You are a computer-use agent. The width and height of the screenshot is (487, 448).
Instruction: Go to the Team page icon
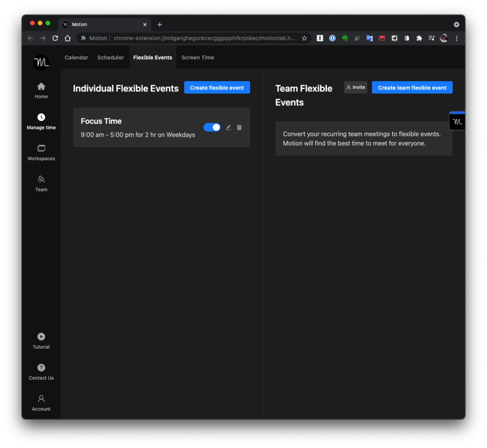point(41,180)
